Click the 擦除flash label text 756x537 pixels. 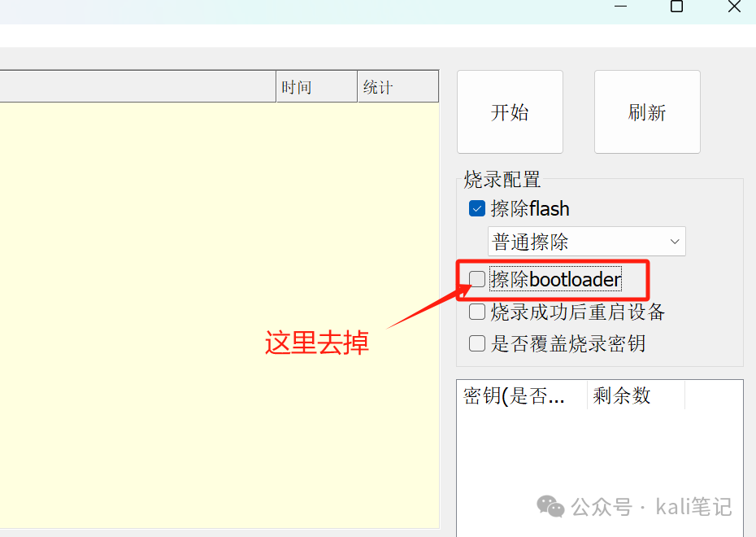pyautogui.click(x=530, y=209)
